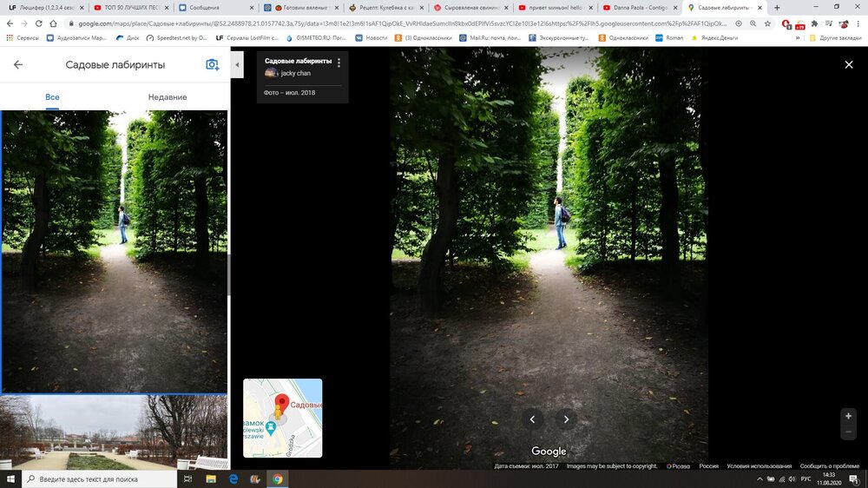868x488 pixels.
Task: Zoom in with the plus button
Action: [x=848, y=417]
